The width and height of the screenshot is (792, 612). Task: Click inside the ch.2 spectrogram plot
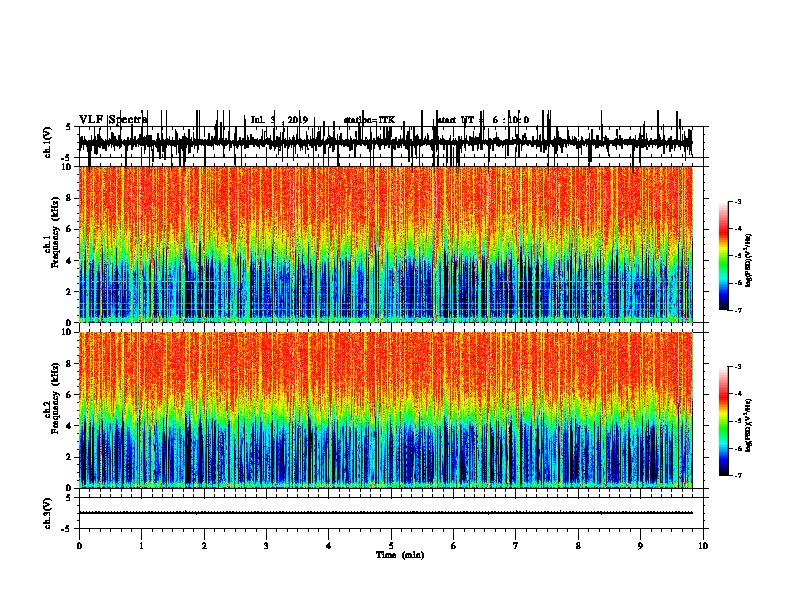pos(385,410)
